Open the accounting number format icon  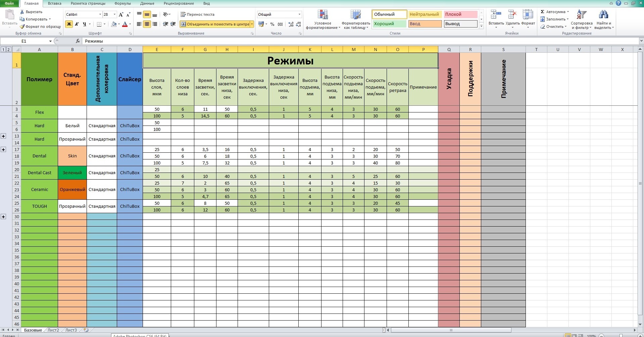[261, 24]
